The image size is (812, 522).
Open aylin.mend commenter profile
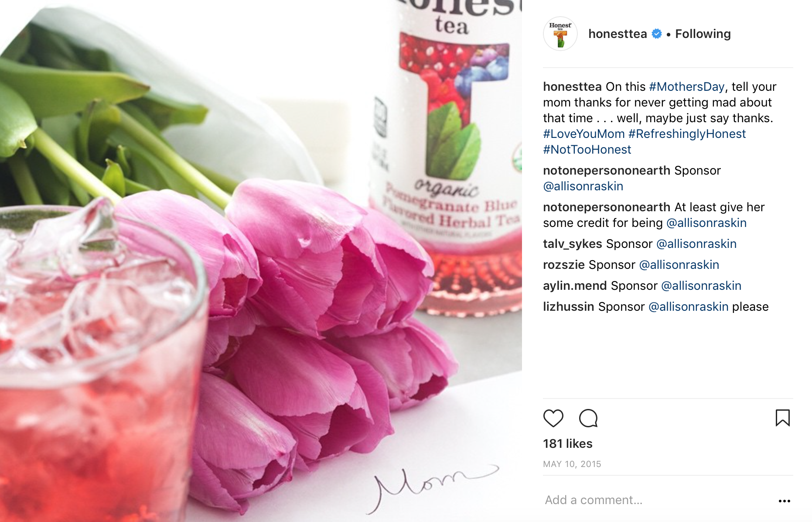575,285
